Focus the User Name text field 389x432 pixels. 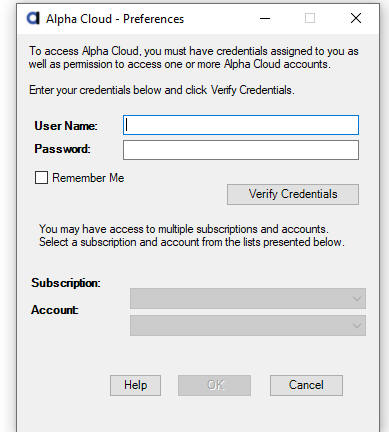pos(241,125)
